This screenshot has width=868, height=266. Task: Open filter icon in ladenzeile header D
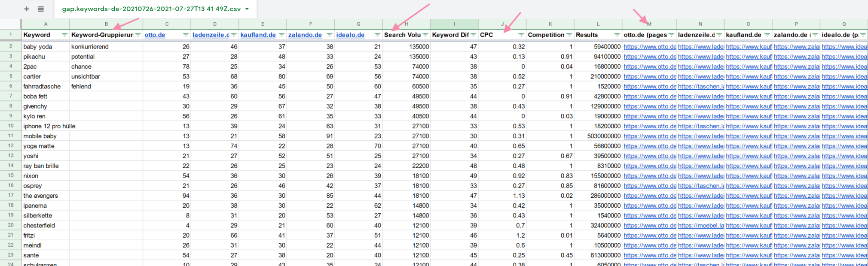pos(234,35)
